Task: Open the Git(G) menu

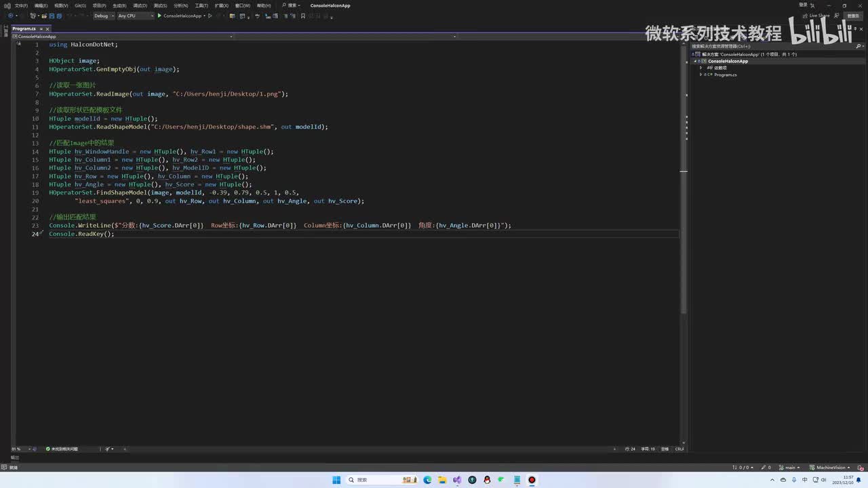Action: coord(80,5)
